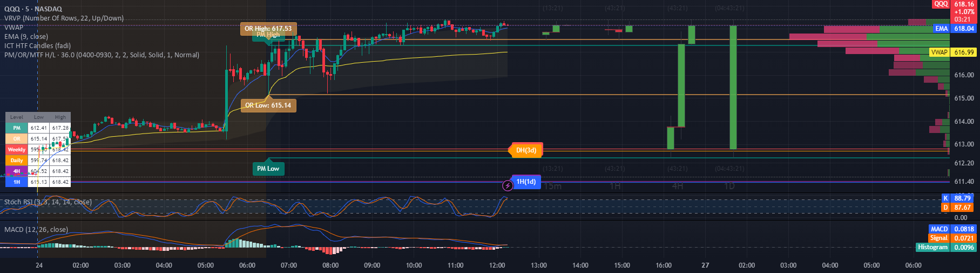Click the red Weekly cell in levels table

[x=17, y=150]
